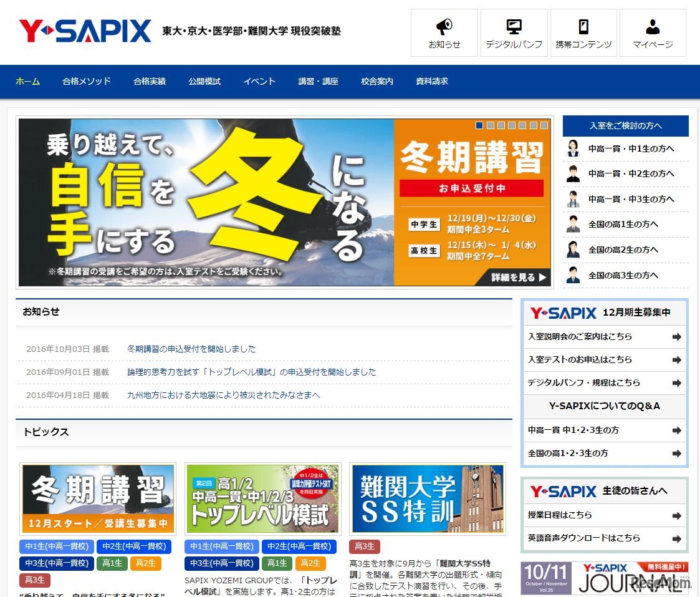Click date text 2016年04月18日 掲載
This screenshot has width=700, height=597.
[x=67, y=396]
